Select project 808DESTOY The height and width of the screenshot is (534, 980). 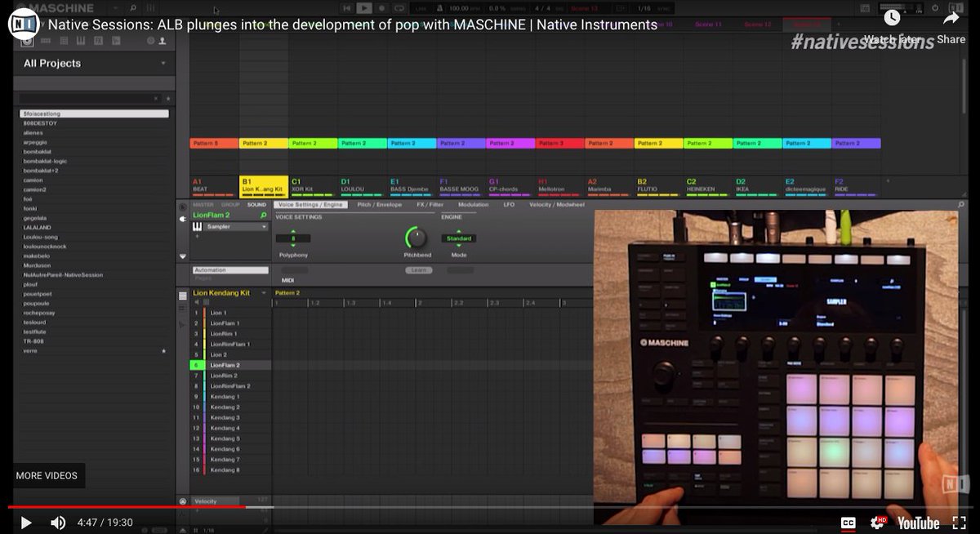41,122
